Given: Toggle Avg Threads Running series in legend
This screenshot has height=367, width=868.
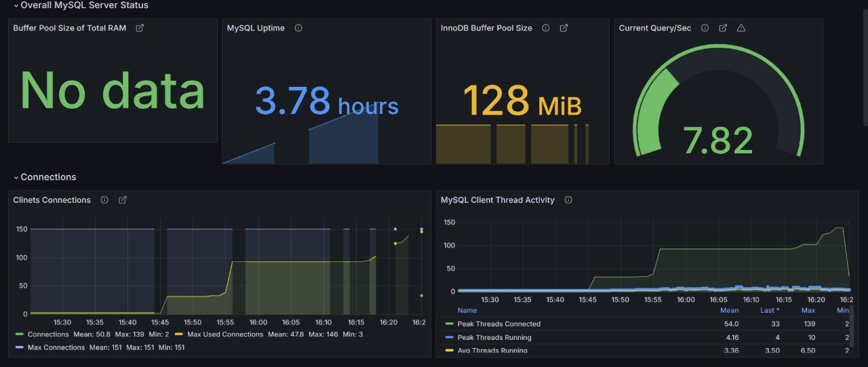Looking at the screenshot, I should 492,350.
